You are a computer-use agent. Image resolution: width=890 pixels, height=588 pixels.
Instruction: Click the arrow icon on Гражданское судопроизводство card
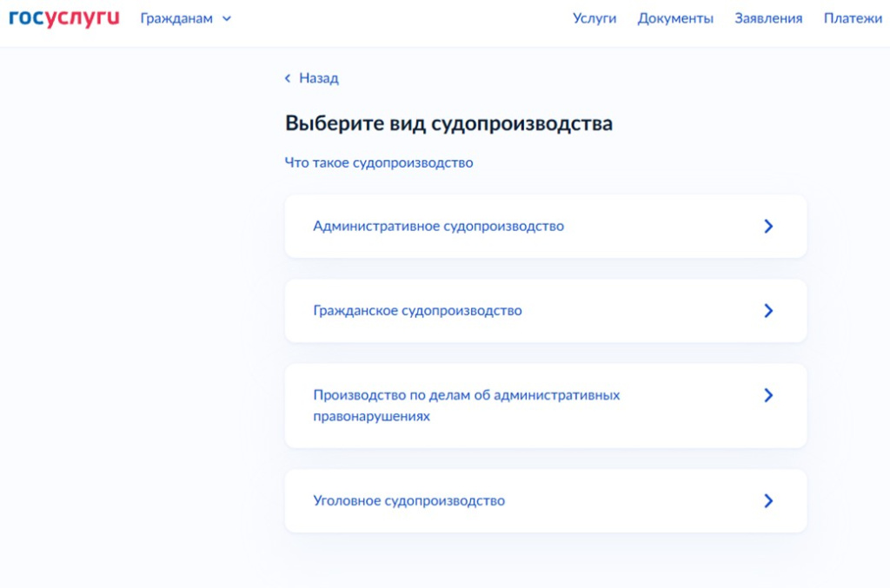[768, 311]
